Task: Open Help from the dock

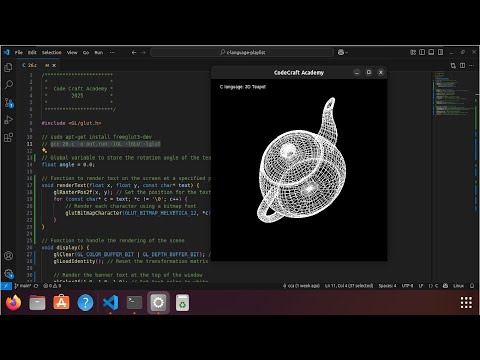Action: [x=85, y=303]
